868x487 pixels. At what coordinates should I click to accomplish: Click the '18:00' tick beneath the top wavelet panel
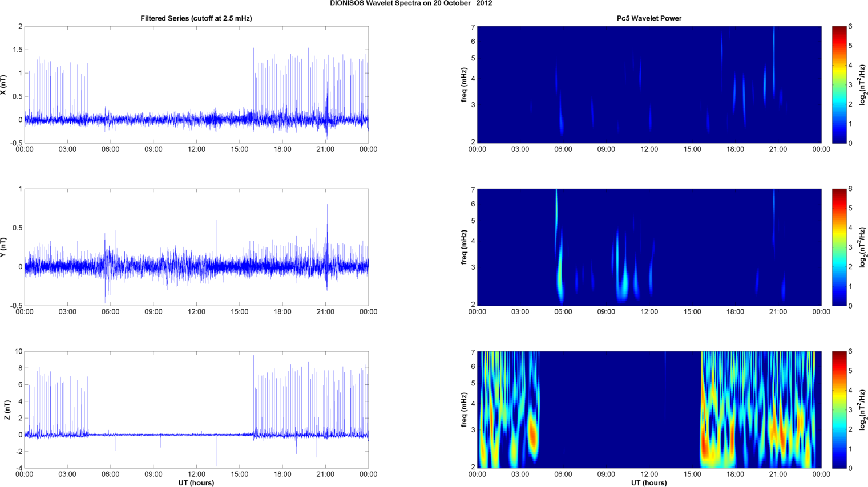(x=735, y=149)
